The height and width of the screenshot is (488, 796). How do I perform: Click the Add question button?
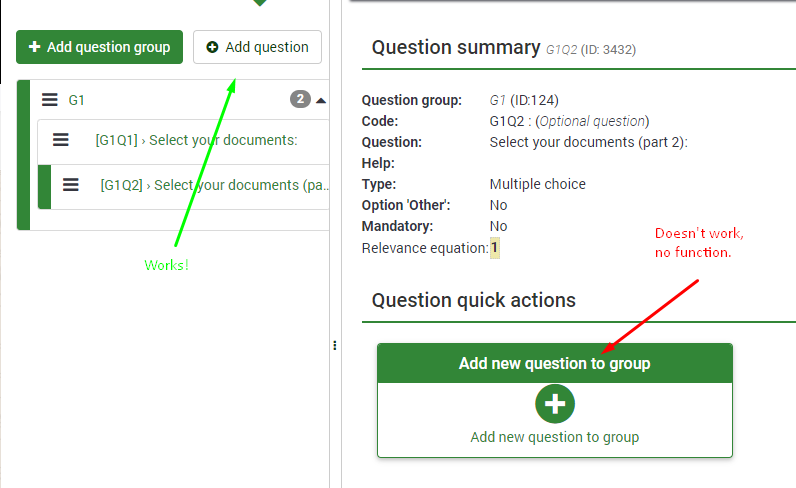tap(257, 47)
